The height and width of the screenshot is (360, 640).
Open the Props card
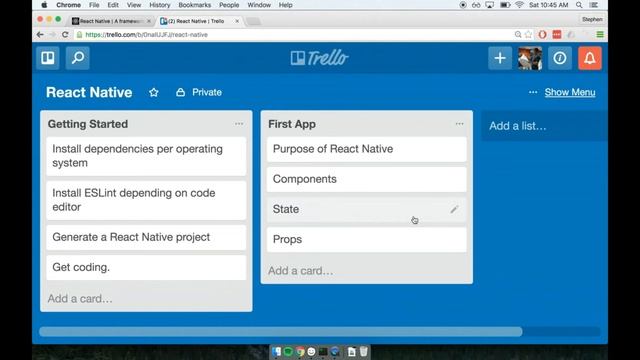[x=367, y=240]
